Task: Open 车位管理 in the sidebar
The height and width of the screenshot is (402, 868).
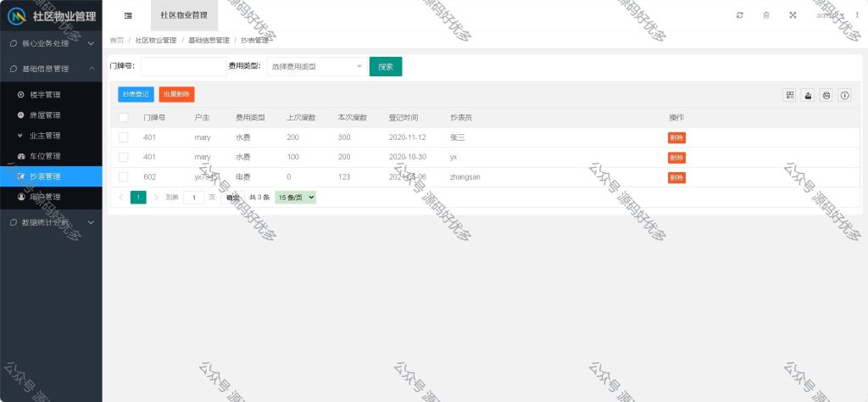Action: (51, 156)
